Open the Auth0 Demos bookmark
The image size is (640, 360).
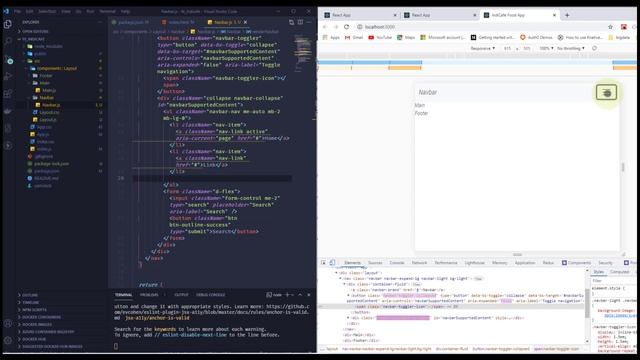[536, 37]
